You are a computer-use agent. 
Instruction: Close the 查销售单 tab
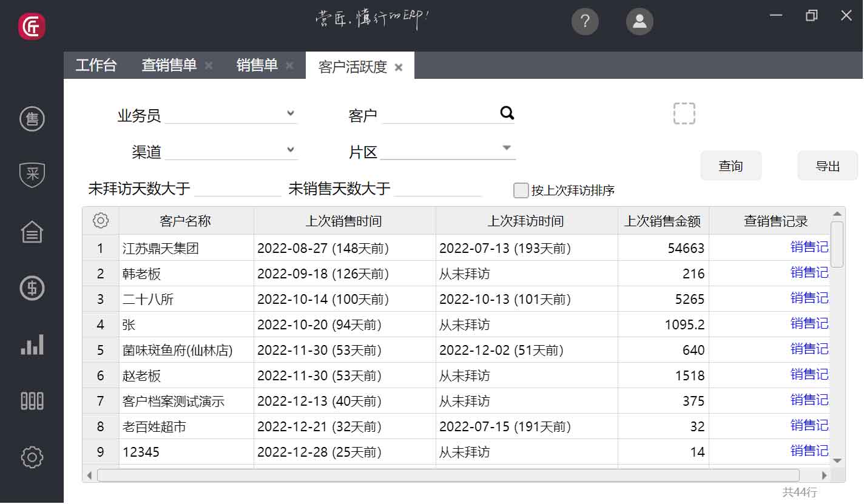(209, 66)
